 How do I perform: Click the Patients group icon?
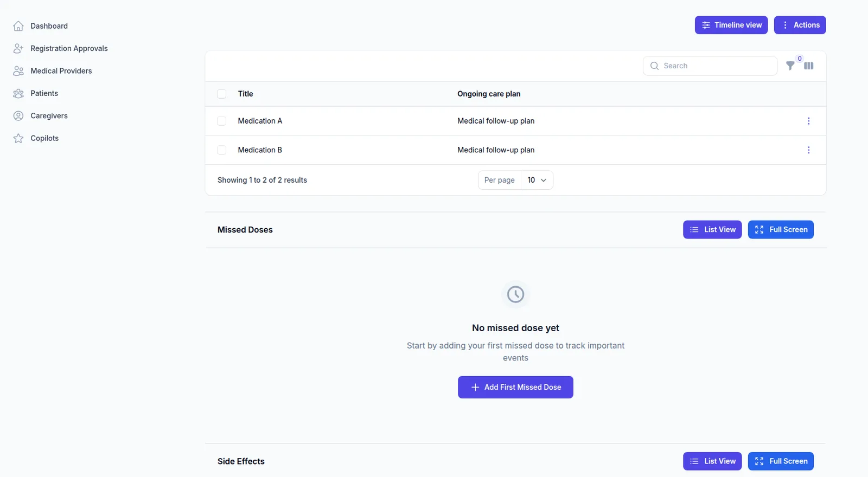point(18,93)
